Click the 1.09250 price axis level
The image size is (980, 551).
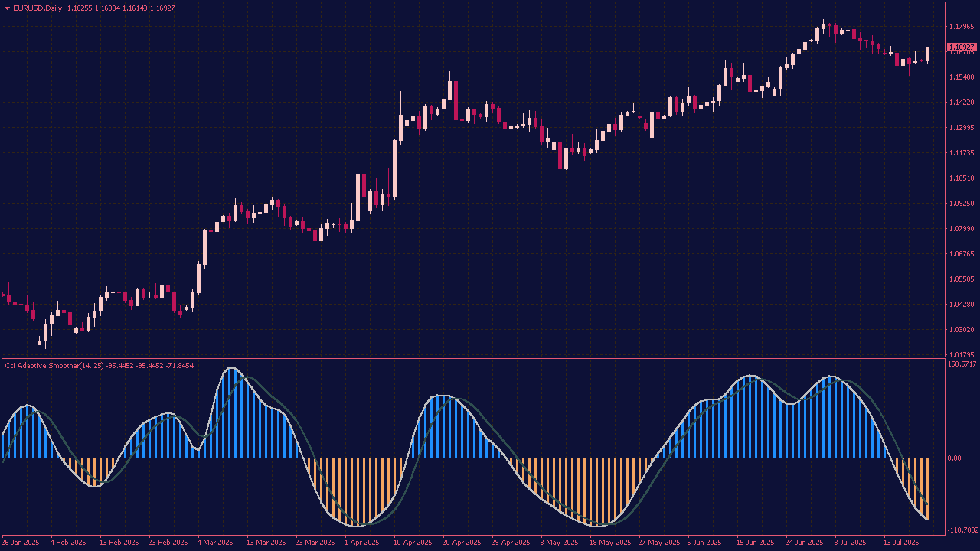pos(961,204)
